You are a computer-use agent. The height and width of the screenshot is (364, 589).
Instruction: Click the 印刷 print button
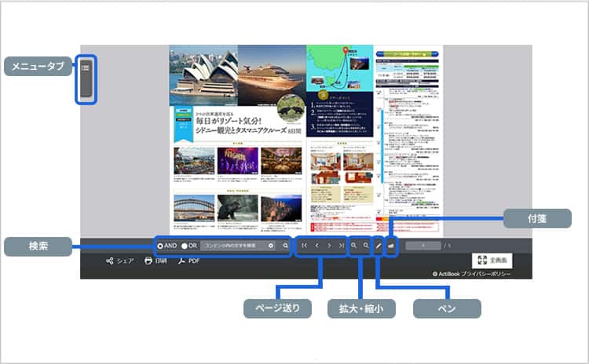coord(155,261)
